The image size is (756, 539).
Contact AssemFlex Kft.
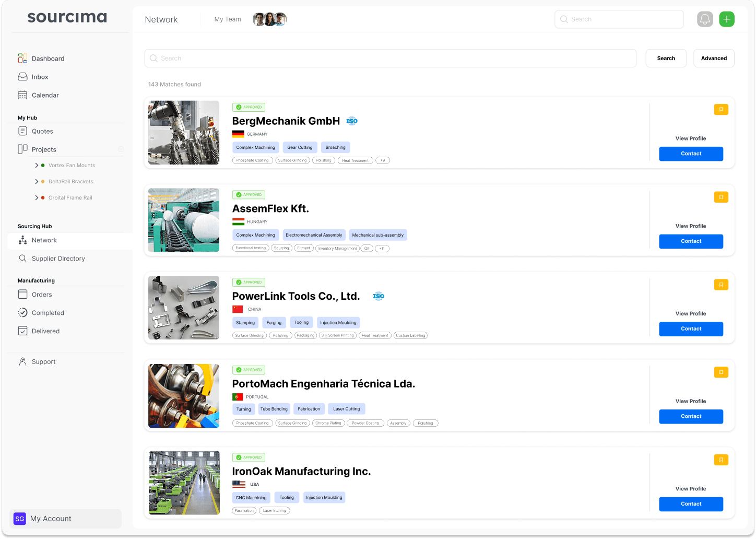click(x=691, y=241)
